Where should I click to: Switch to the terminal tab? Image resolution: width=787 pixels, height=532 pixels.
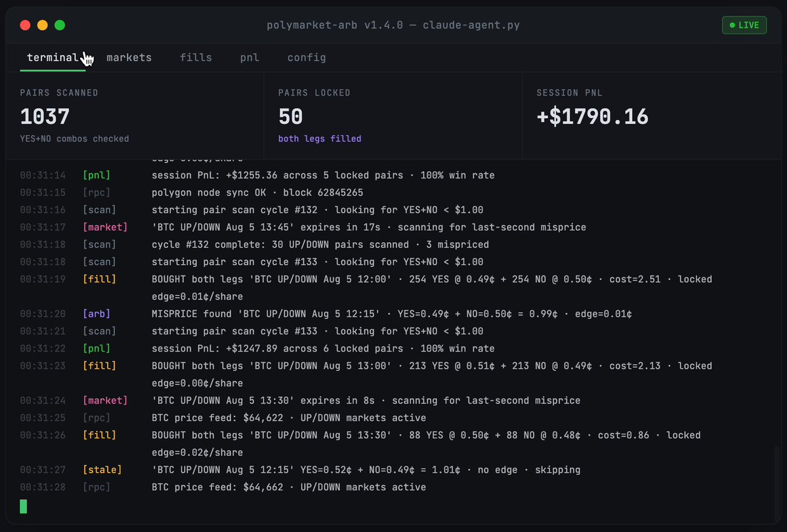pyautogui.click(x=53, y=58)
